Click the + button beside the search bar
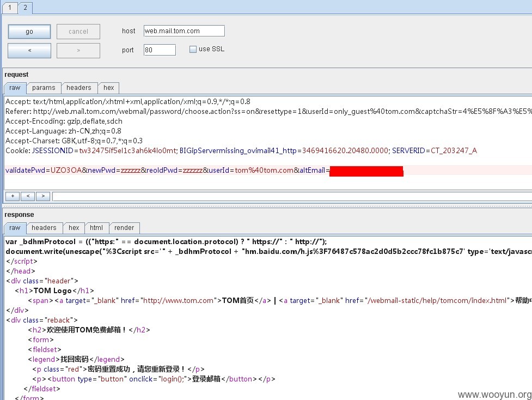 [13, 196]
